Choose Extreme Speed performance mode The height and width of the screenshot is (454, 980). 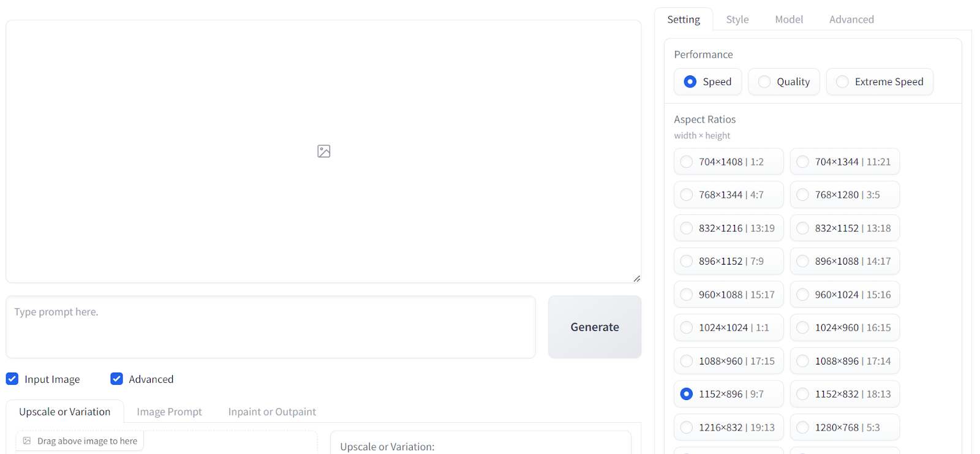[880, 81]
